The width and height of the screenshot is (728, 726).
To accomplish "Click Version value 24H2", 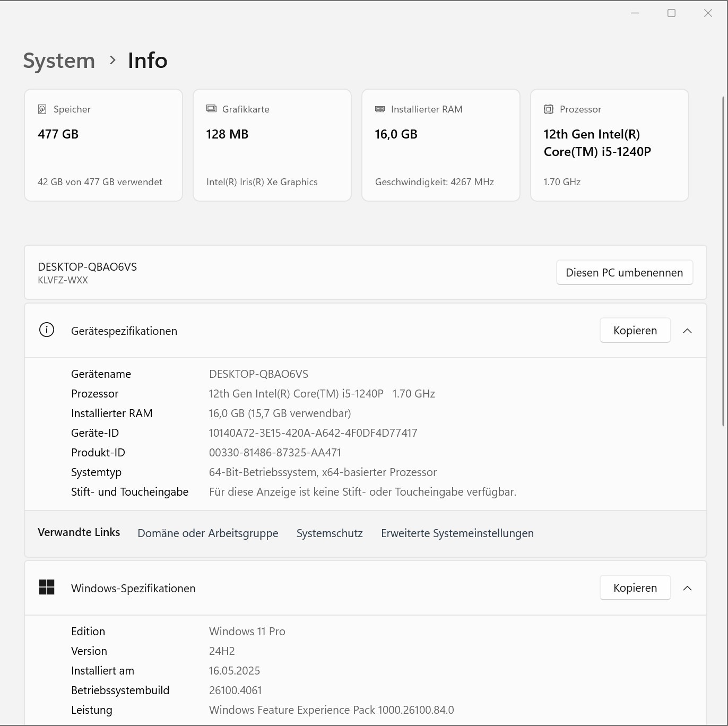I will point(222,651).
